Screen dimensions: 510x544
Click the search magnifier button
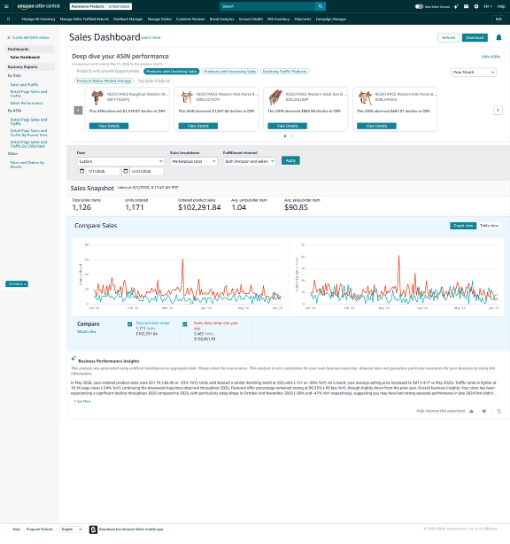pos(320,6)
